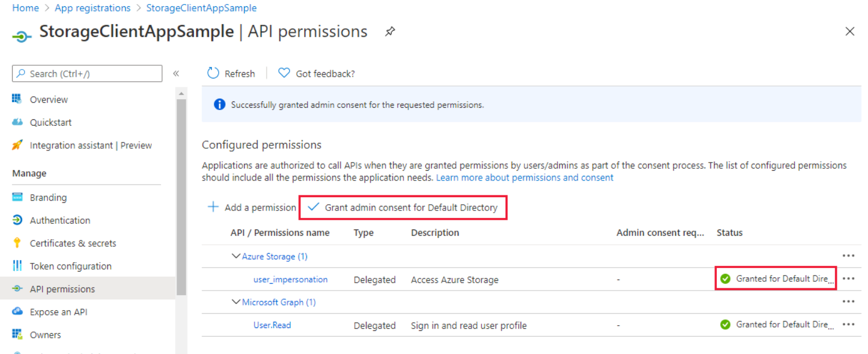Open ellipsis menu for User.Read row
The width and height of the screenshot is (868, 354).
848,325
